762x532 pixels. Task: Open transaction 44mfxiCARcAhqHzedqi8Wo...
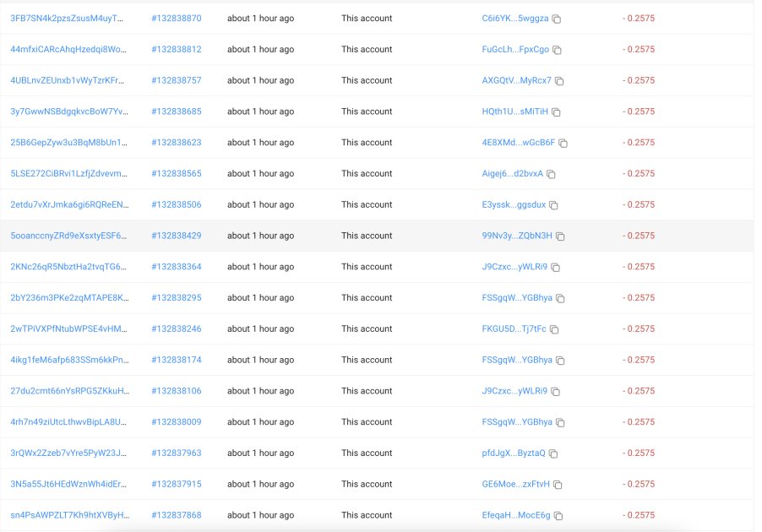68,50
